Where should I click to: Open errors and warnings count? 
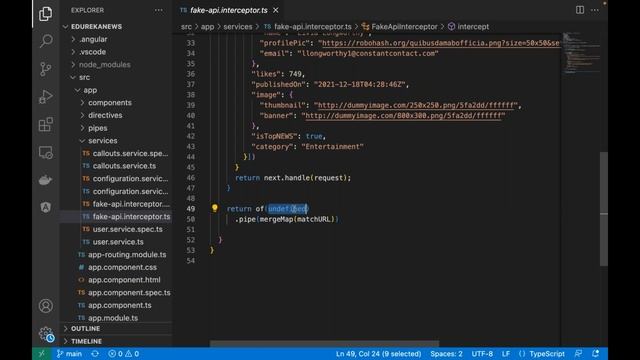coord(123,354)
